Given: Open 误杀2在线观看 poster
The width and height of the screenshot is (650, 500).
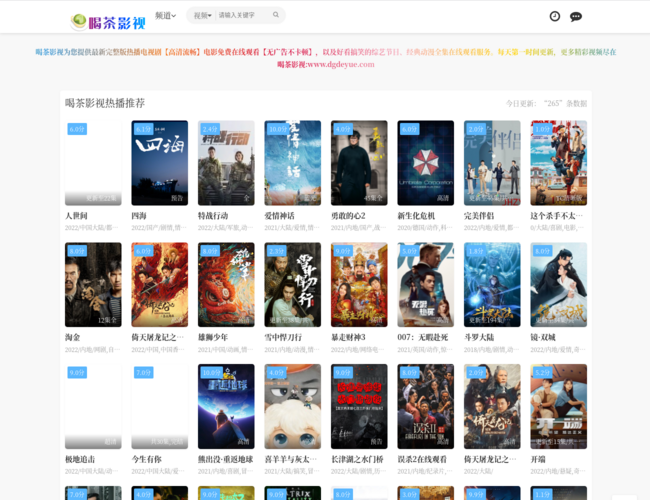Looking at the screenshot, I should pos(426,406).
